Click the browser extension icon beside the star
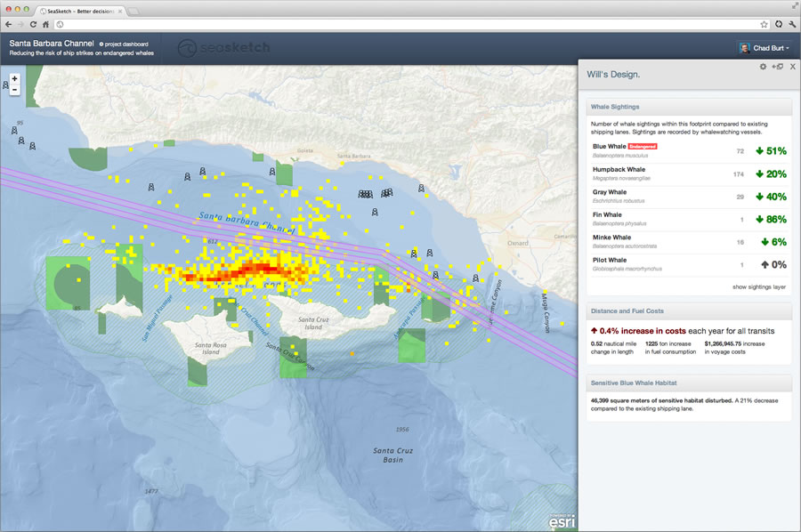801x532 pixels. tap(779, 24)
